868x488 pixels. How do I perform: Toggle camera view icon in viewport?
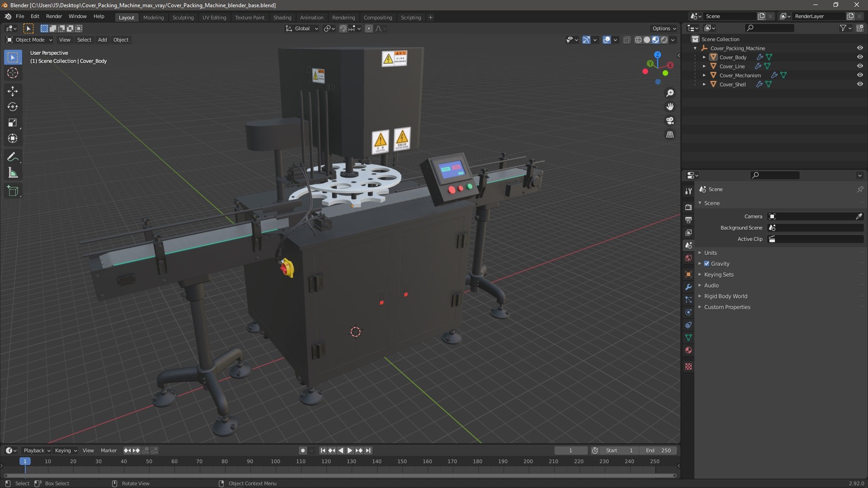tap(670, 121)
